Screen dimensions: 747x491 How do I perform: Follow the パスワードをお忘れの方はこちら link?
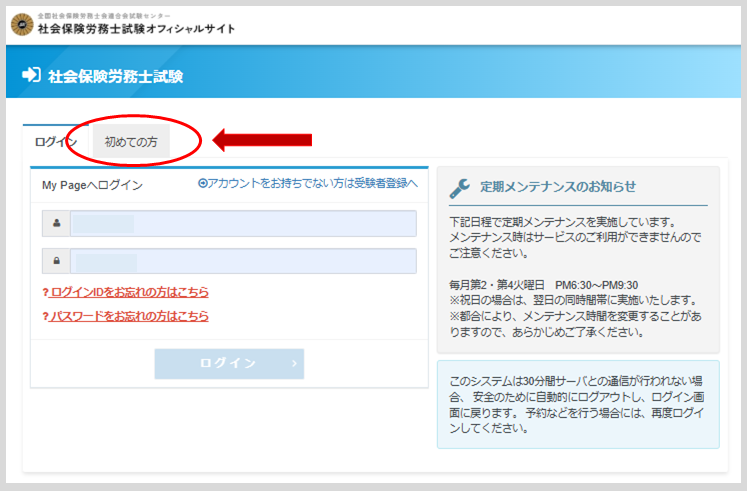click(x=129, y=316)
